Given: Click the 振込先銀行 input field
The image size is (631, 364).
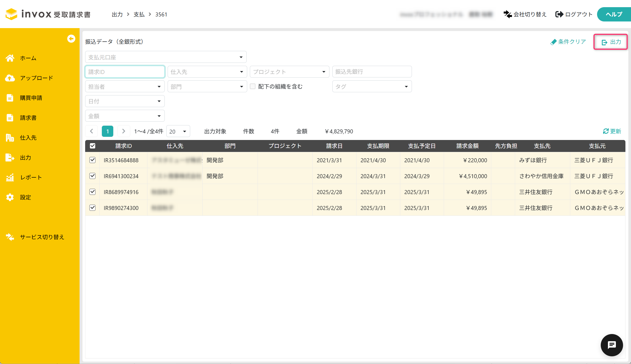Looking at the screenshot, I should point(372,72).
